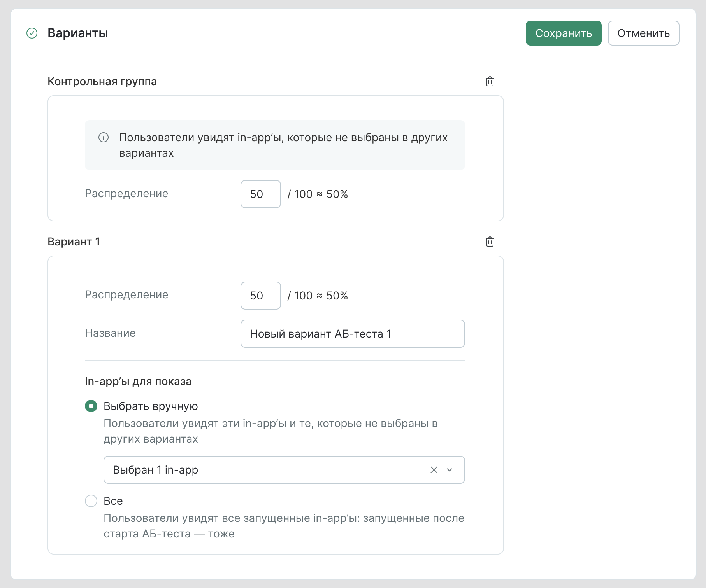
Task: Click the Пользователи увидят эти in-app'ы description
Action: tap(271, 431)
